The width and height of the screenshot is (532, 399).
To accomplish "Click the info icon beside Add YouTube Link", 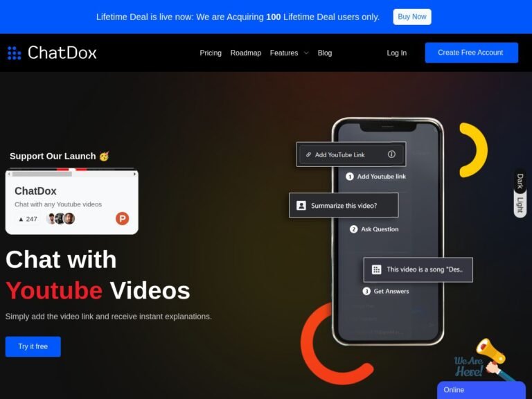I will click(391, 154).
